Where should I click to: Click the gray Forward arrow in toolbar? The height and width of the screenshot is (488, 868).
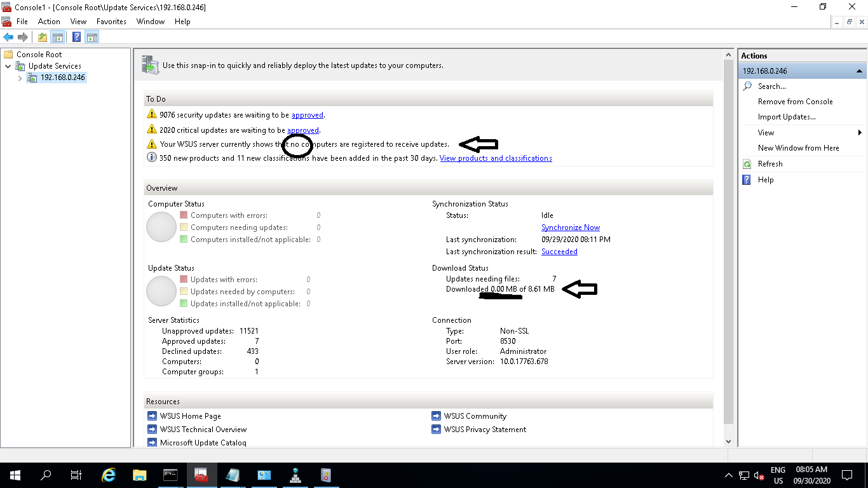pos(22,37)
